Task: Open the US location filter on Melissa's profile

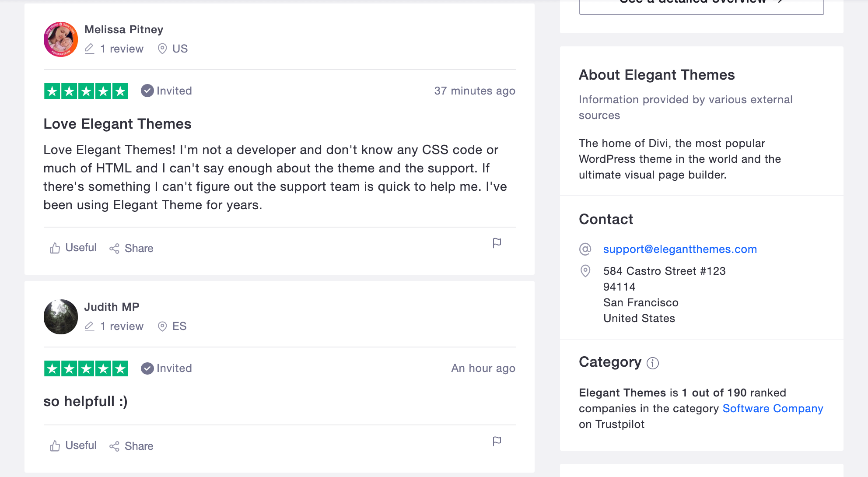Action: point(172,49)
